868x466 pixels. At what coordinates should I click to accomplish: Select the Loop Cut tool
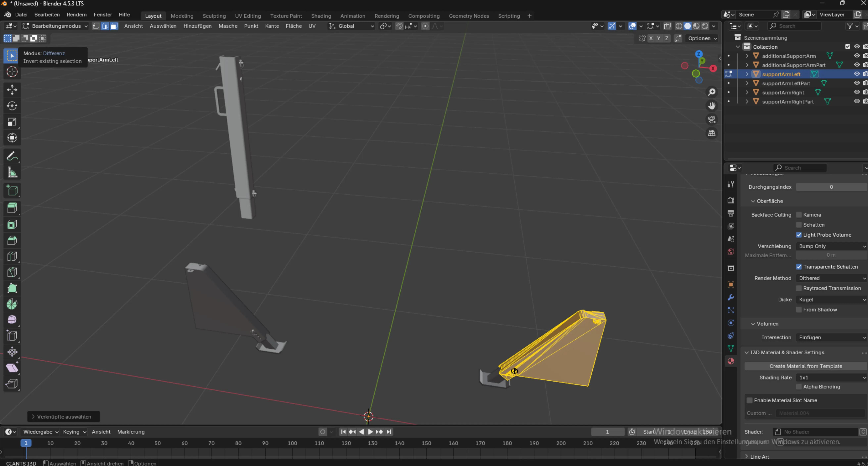click(12, 257)
